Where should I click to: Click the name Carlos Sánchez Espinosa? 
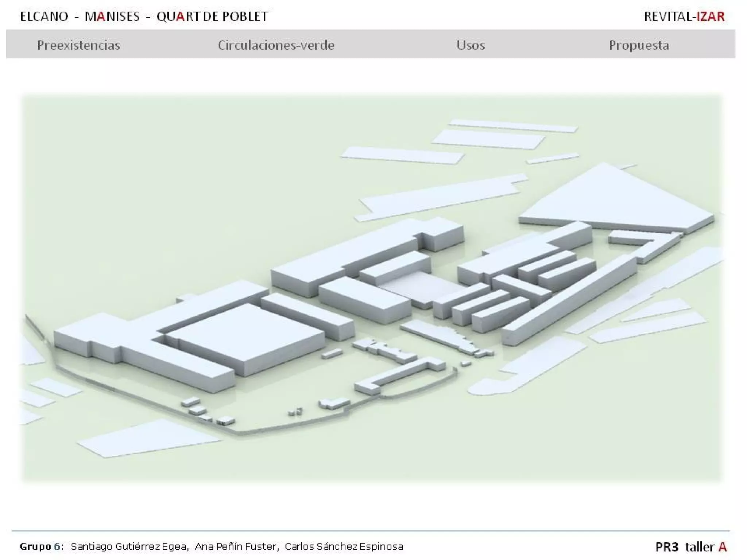(344, 547)
